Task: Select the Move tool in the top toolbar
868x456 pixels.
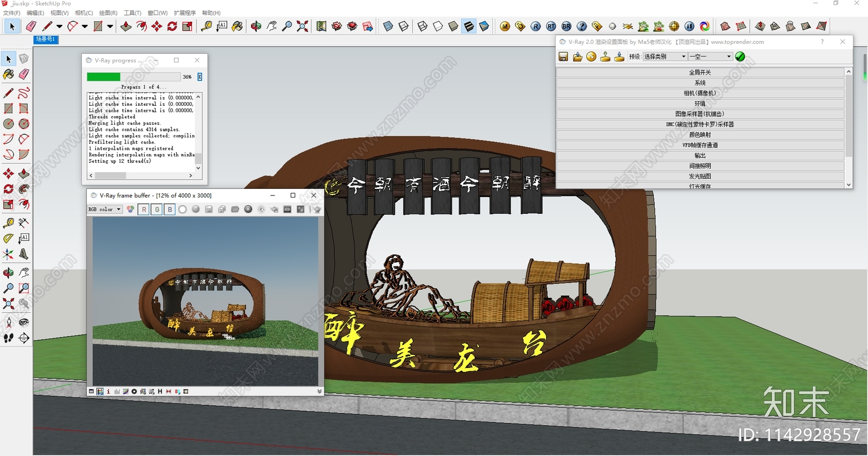Action: coord(157,26)
